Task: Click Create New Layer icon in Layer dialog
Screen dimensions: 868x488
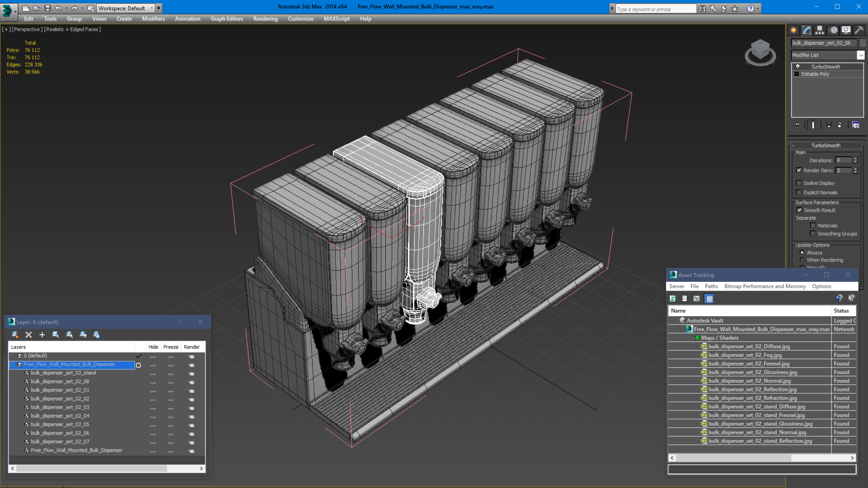Action: [x=15, y=335]
